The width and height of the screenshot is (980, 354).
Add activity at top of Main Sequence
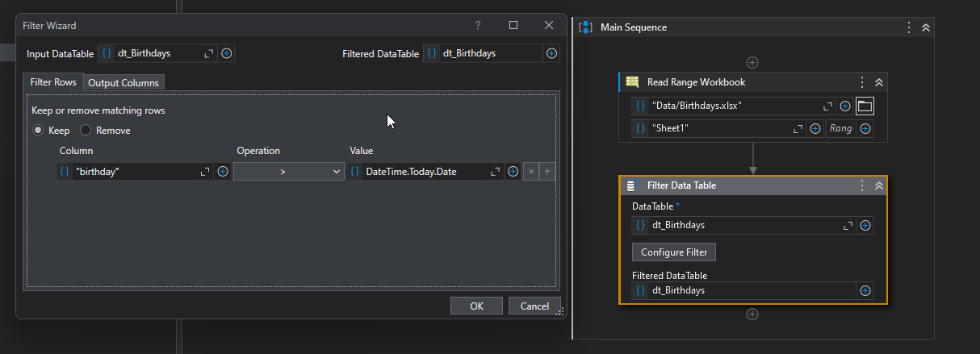pyautogui.click(x=752, y=62)
